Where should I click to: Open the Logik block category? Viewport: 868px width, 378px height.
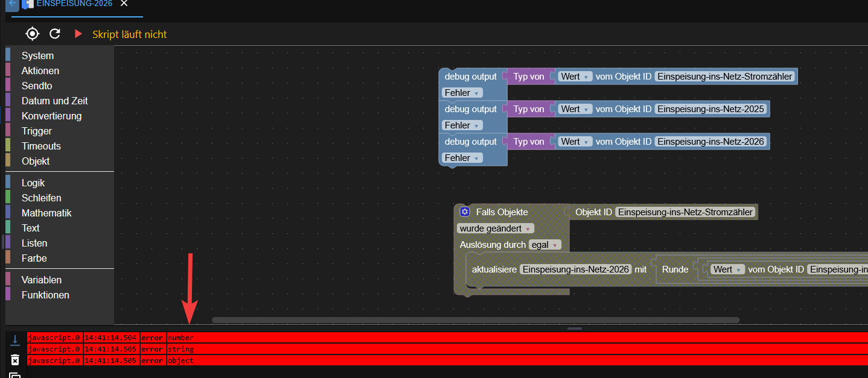pyautogui.click(x=33, y=182)
